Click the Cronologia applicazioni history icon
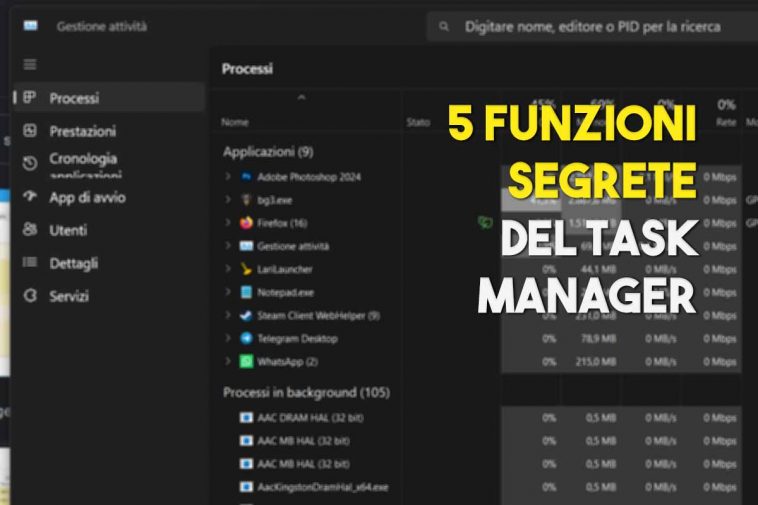This screenshot has height=505, width=758. click(30, 163)
